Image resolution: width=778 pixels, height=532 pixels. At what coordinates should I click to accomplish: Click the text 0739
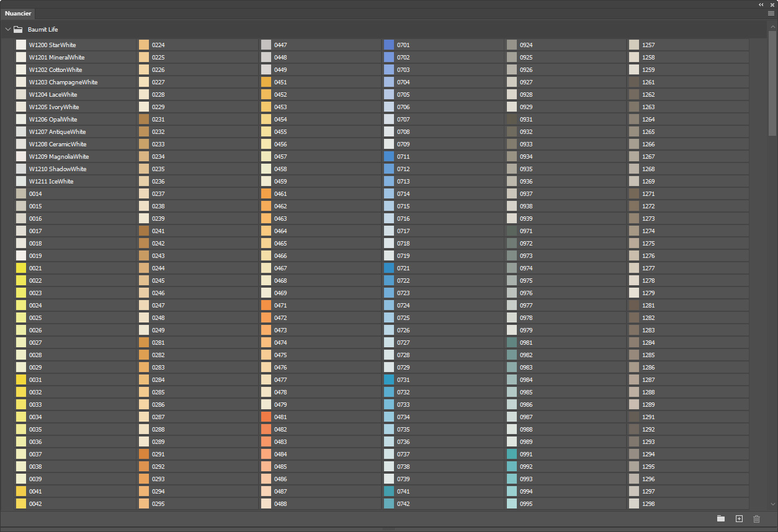click(x=403, y=479)
